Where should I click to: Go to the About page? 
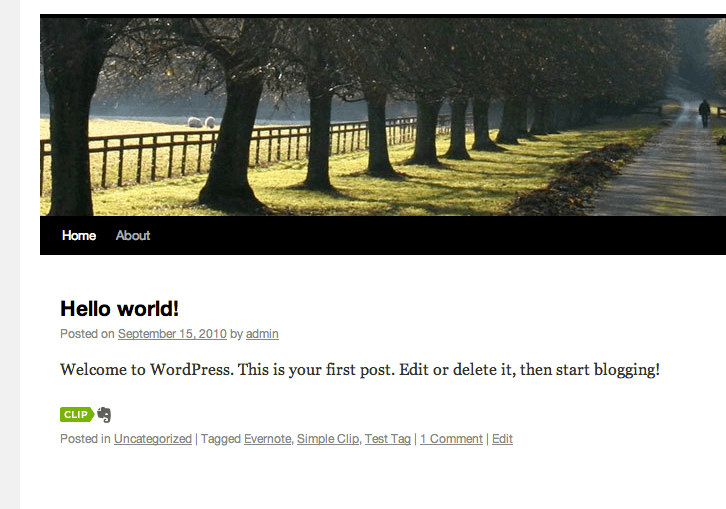point(133,235)
